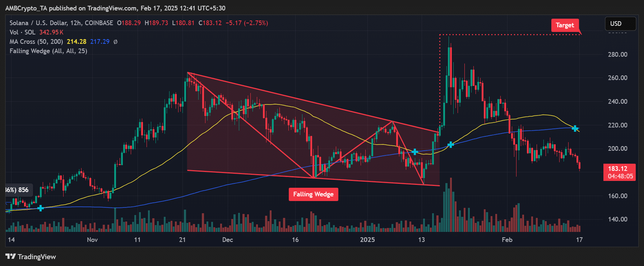Select the MA cross marker near October
Viewport: 644px width, 266px height.
click(x=41, y=208)
